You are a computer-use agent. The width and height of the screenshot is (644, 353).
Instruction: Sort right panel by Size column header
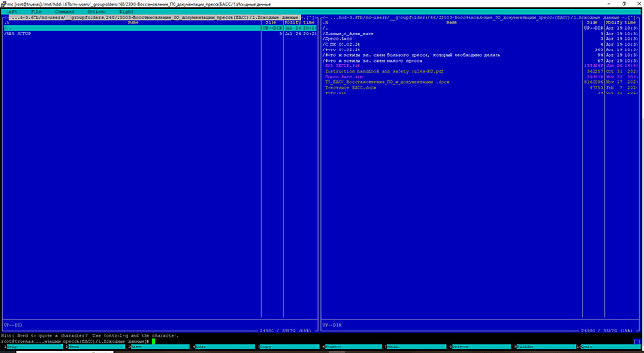pos(593,23)
